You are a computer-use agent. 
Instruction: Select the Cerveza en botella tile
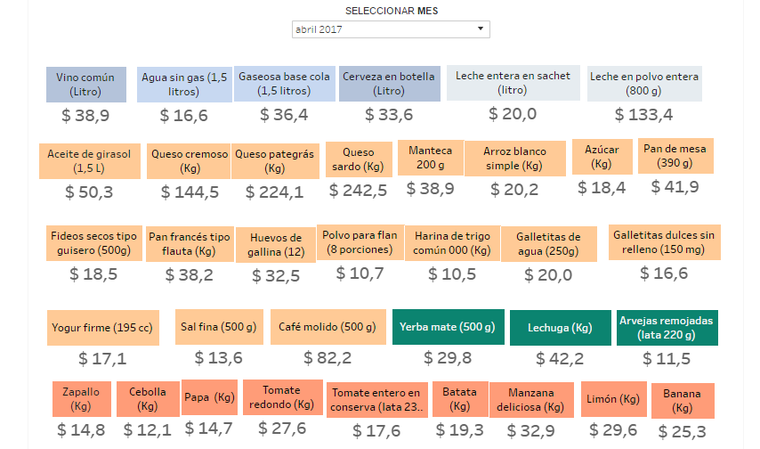point(389,84)
